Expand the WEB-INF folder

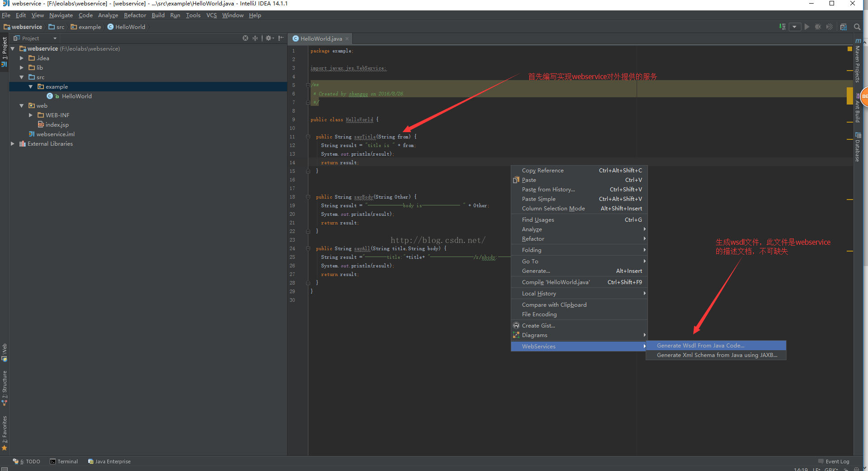[x=30, y=115]
